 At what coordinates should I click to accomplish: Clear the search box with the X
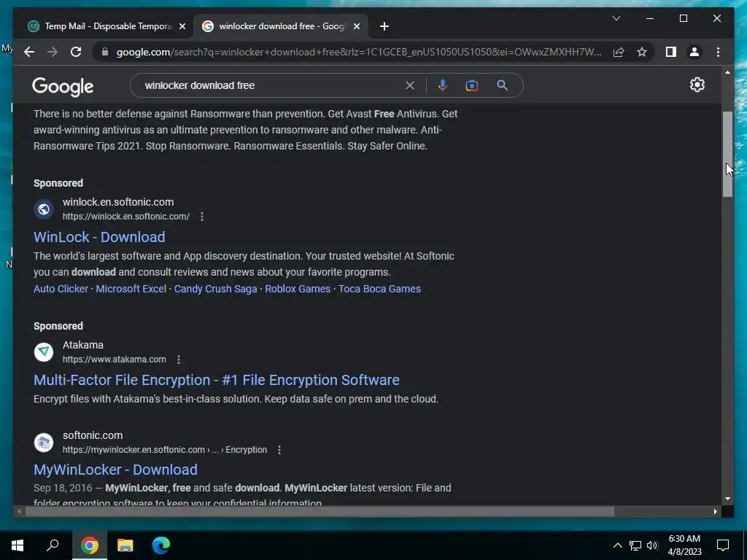pyautogui.click(x=410, y=85)
